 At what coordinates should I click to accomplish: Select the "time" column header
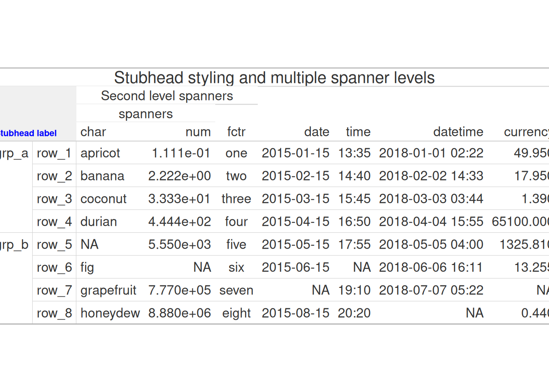358,132
